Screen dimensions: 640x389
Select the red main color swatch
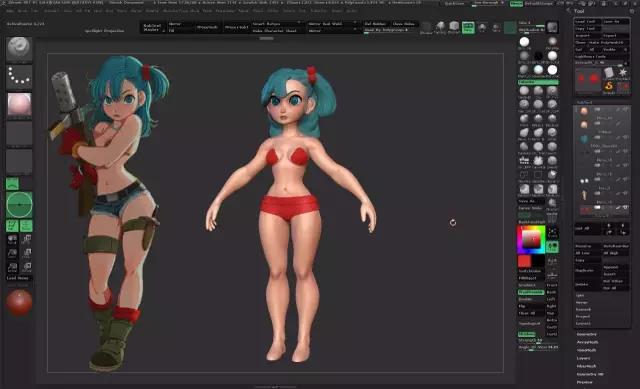pyautogui.click(x=524, y=261)
